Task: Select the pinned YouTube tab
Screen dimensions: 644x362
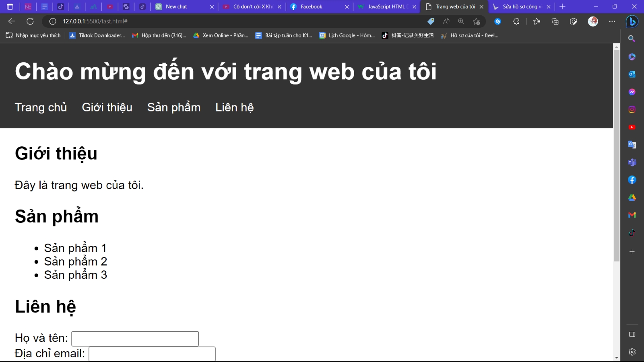Action: (110, 6)
